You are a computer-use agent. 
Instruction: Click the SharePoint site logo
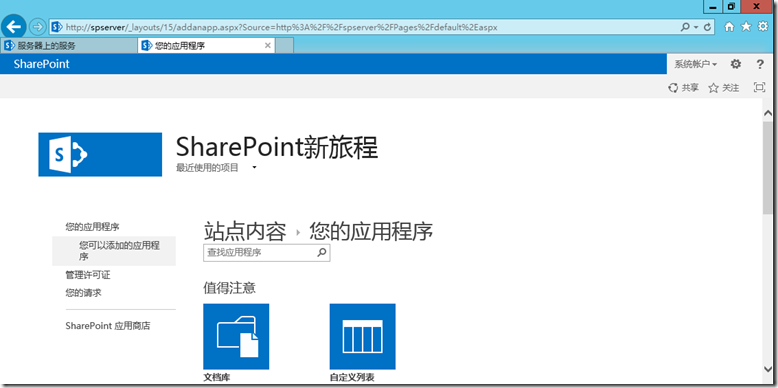[x=100, y=154]
